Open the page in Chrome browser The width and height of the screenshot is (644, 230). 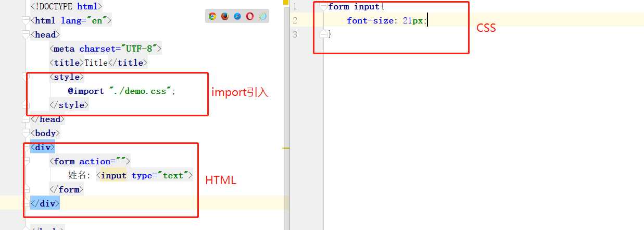[x=212, y=16]
